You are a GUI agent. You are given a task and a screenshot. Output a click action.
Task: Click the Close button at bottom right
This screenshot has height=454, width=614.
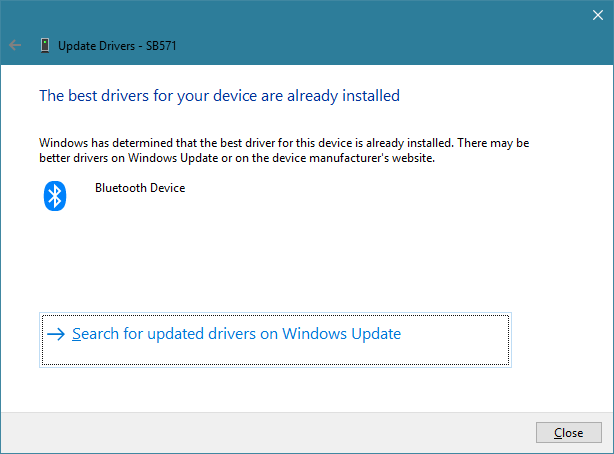coord(569,432)
